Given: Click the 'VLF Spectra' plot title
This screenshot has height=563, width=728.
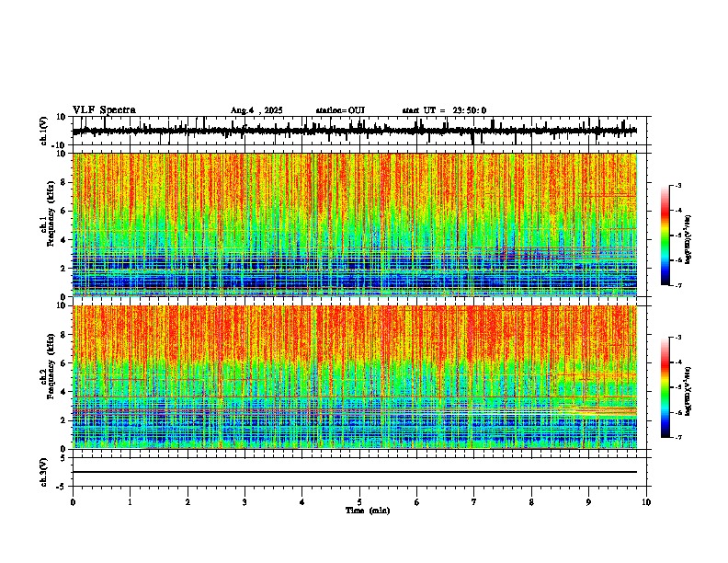Looking at the screenshot, I should tap(104, 109).
